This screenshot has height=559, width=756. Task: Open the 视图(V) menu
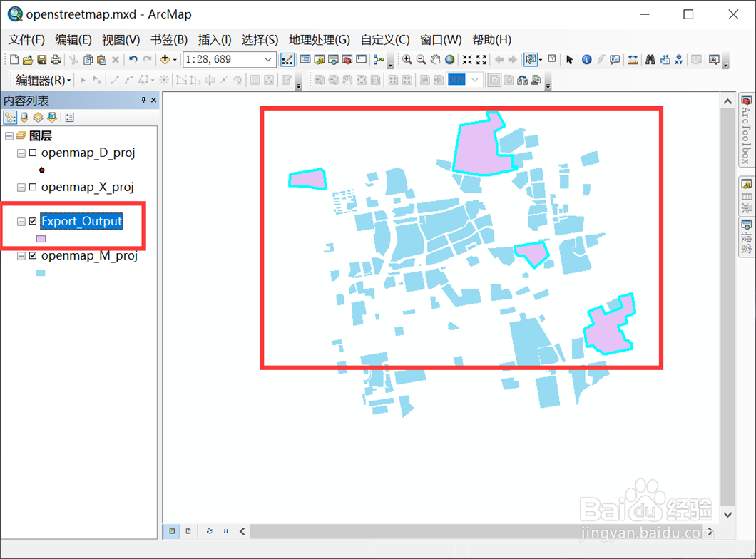[x=121, y=39]
